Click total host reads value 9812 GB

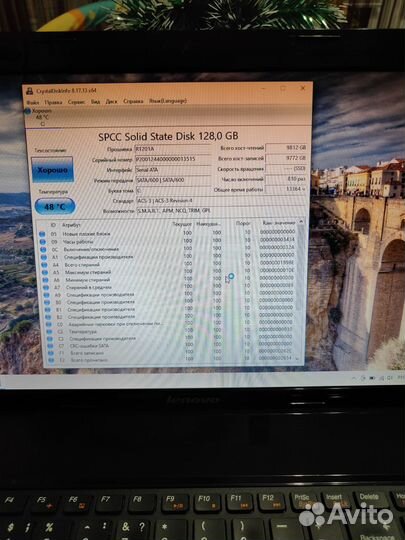(x=286, y=148)
